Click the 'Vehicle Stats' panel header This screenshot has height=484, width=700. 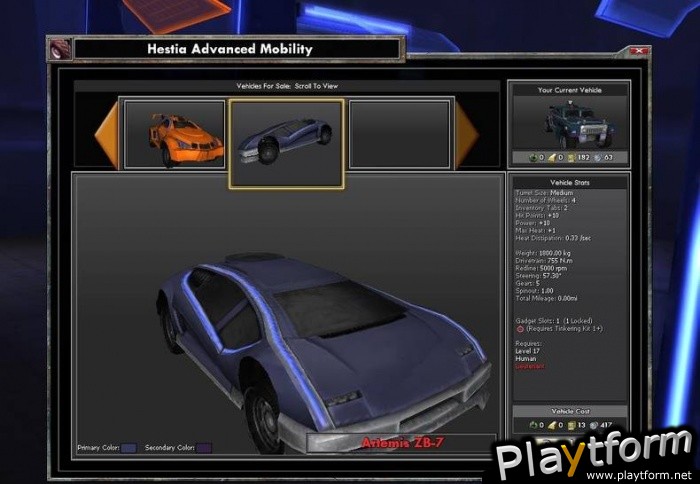coord(570,183)
